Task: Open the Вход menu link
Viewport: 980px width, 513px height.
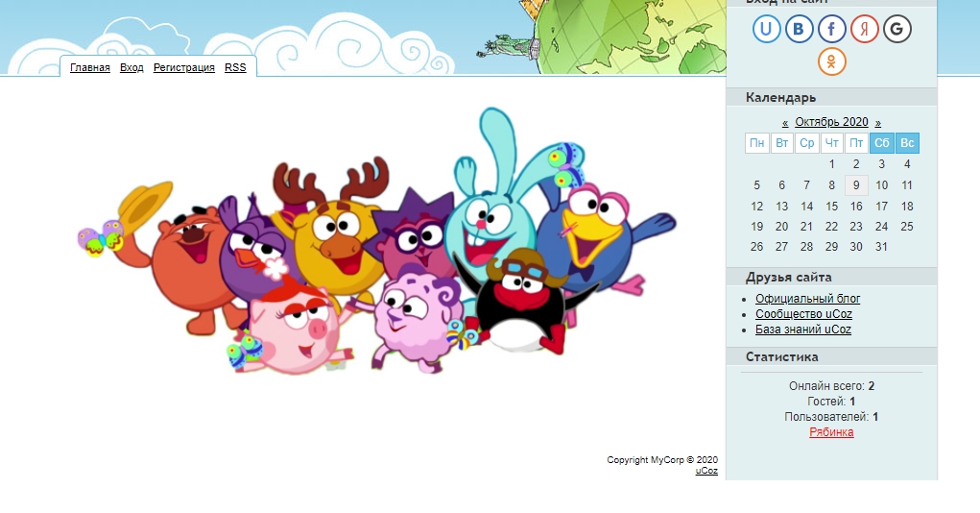Action: [x=131, y=67]
